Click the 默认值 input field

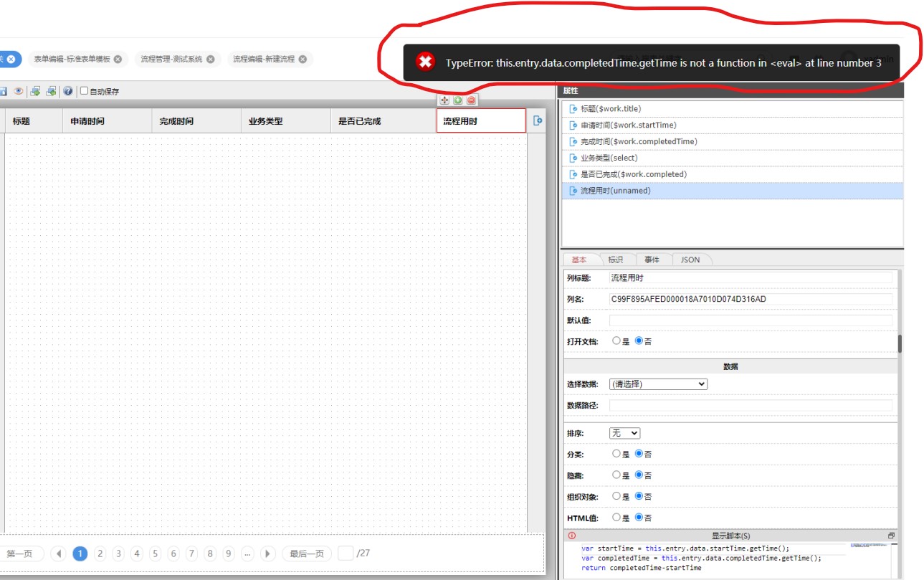pos(751,320)
